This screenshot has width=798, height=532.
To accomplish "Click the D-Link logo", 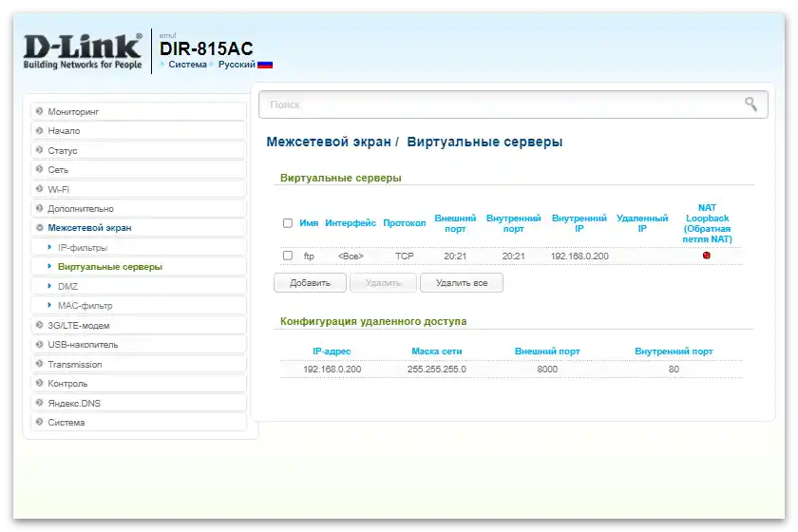I will (x=83, y=51).
